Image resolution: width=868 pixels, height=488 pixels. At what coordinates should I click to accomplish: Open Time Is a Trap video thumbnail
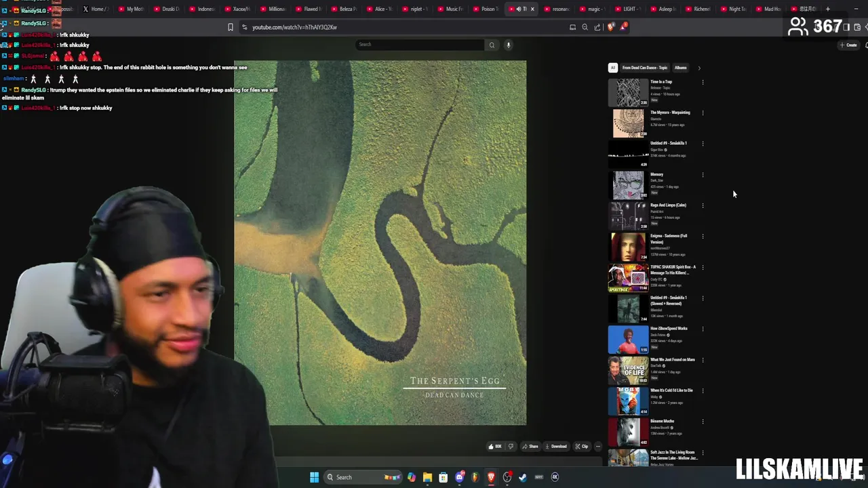628,92
